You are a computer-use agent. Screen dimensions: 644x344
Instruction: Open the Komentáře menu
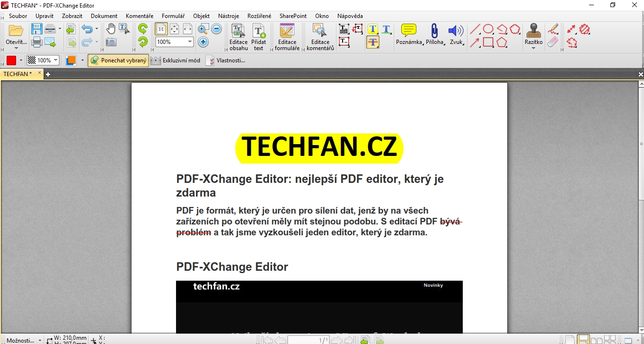pyautogui.click(x=140, y=16)
